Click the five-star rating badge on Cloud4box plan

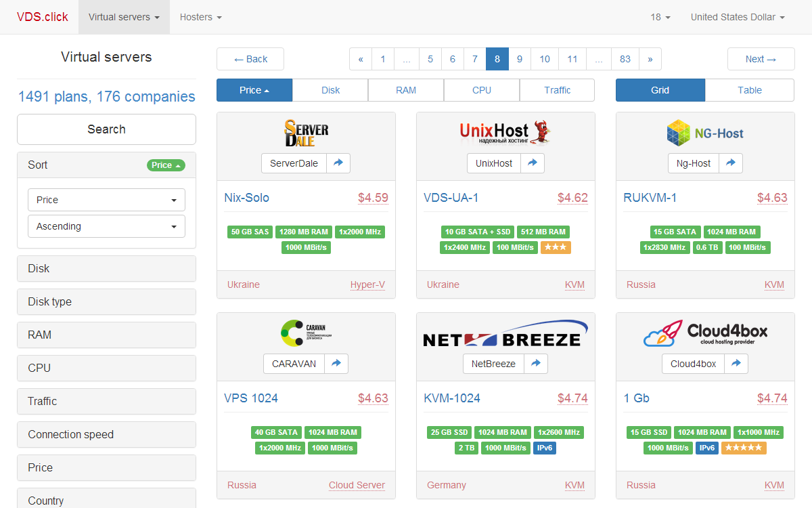(x=744, y=448)
